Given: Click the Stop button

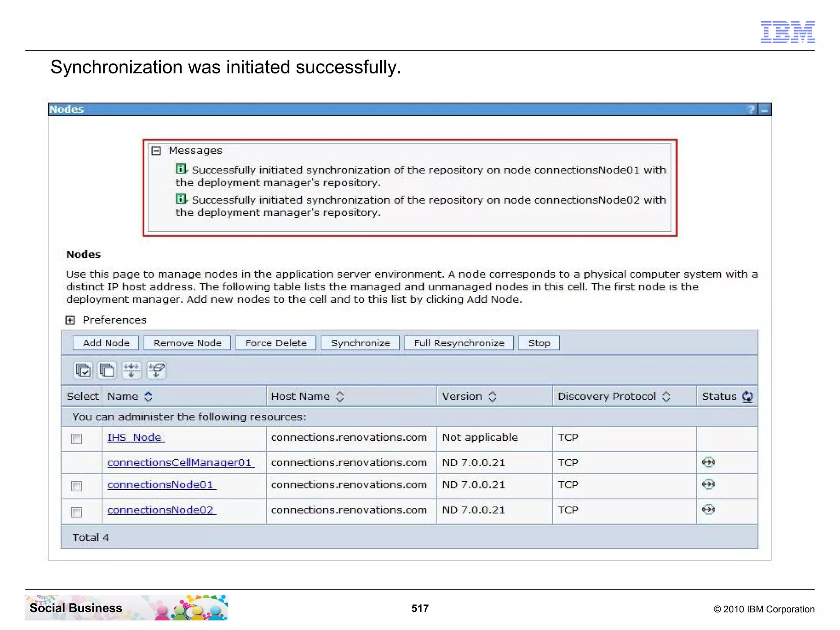Looking at the screenshot, I should [539, 343].
